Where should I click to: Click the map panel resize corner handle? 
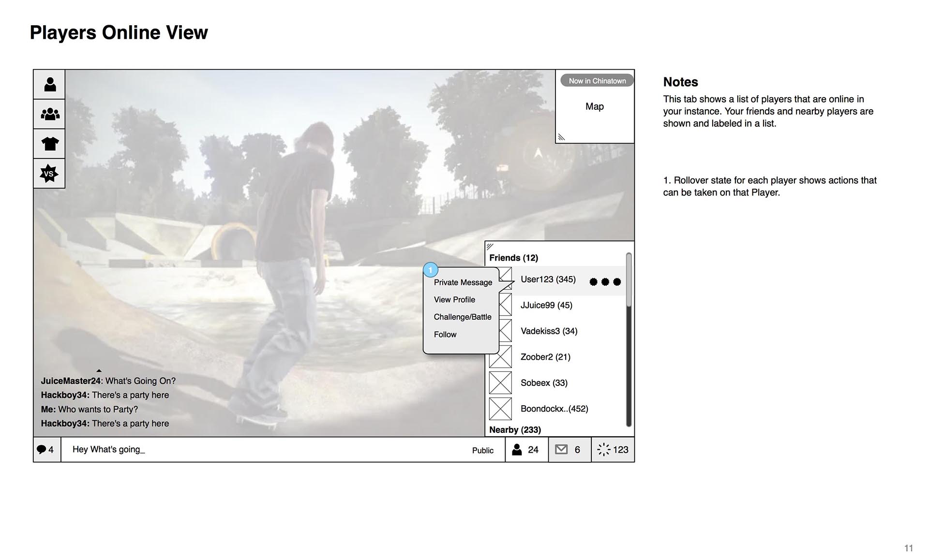[x=561, y=137]
